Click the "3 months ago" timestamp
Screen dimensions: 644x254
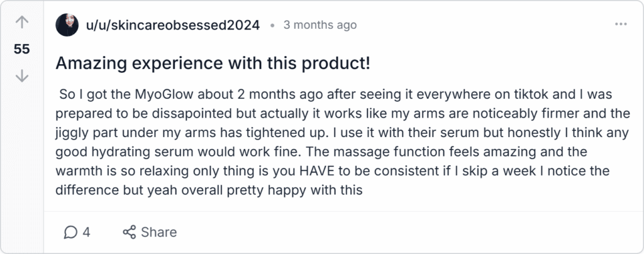[x=320, y=25]
